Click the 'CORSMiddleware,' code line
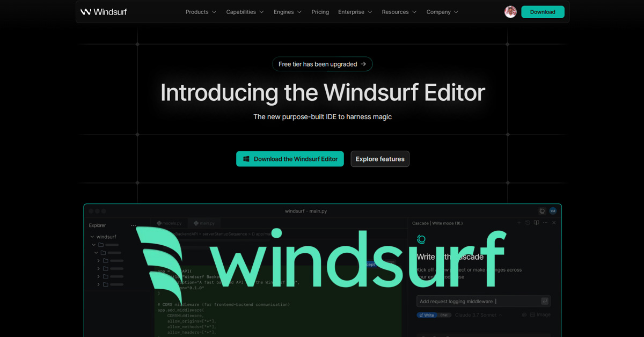The width and height of the screenshot is (644, 337). click(185, 316)
